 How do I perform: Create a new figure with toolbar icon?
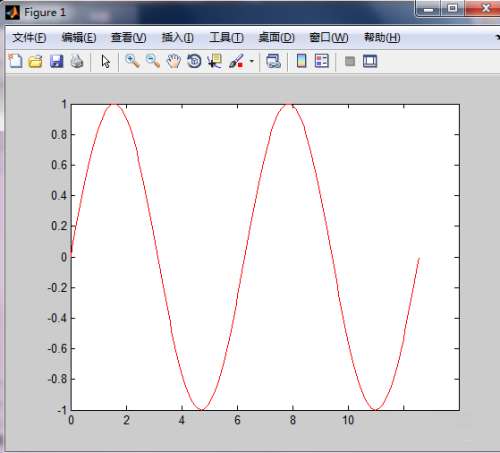pyautogui.click(x=15, y=61)
